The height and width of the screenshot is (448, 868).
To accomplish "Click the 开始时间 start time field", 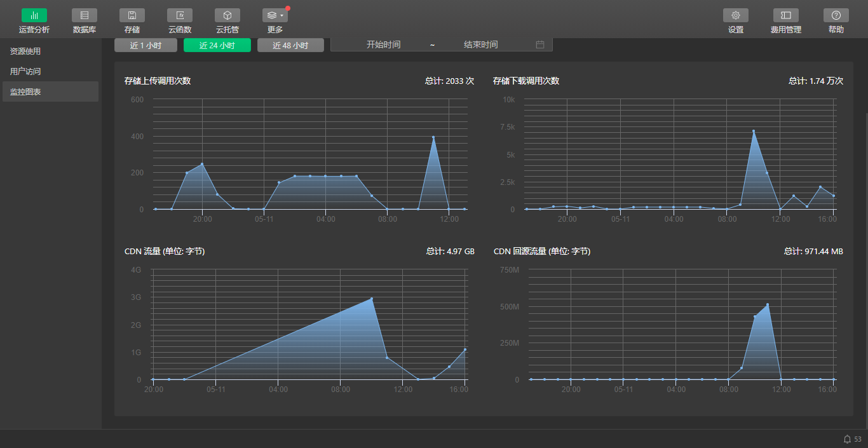I will (383, 44).
